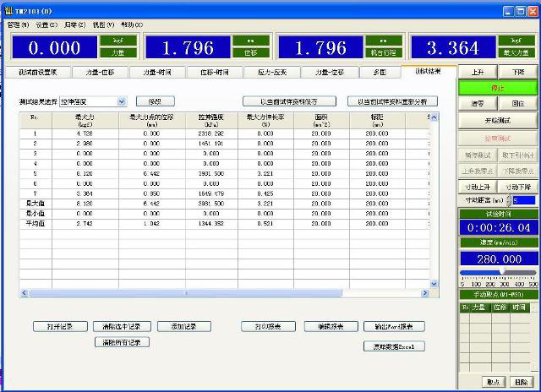Image resolution: width=541 pixels, height=392 pixels.
Task: Click the 修改 button
Action: tap(156, 101)
